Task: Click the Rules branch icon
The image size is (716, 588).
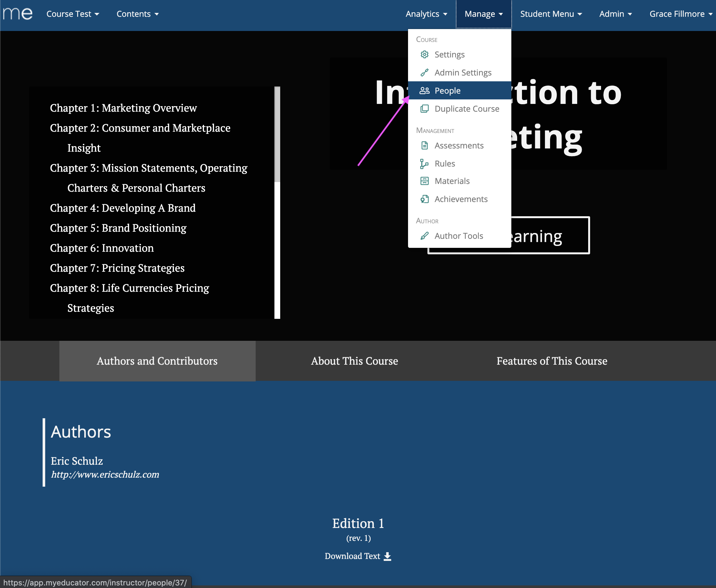Action: [x=424, y=164]
